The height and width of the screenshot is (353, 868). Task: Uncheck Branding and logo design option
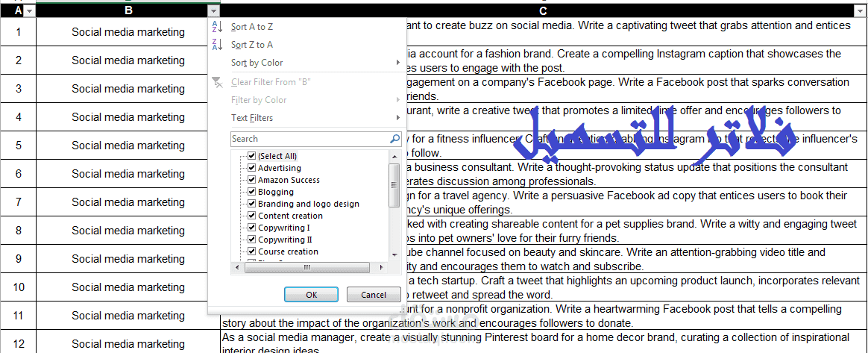pyautogui.click(x=252, y=204)
